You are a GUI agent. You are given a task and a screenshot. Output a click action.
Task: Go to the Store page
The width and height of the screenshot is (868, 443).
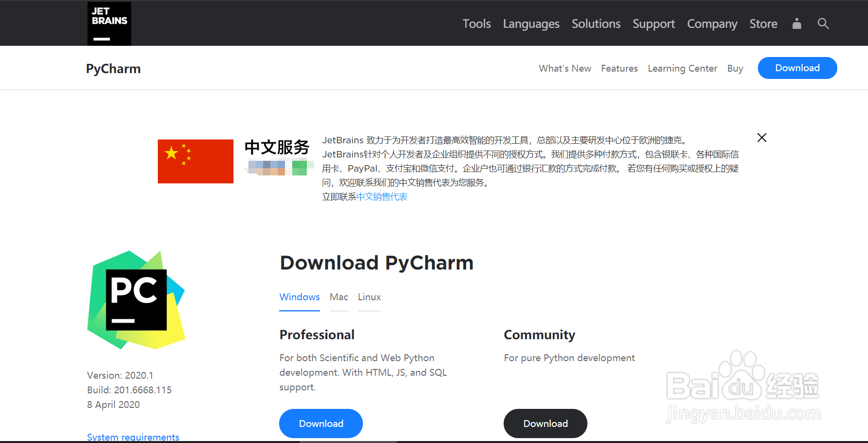pyautogui.click(x=763, y=24)
